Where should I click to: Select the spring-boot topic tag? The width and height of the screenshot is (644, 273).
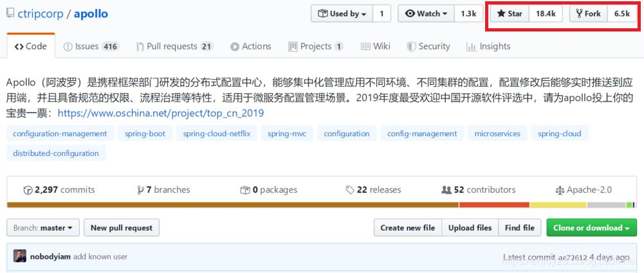(145, 134)
